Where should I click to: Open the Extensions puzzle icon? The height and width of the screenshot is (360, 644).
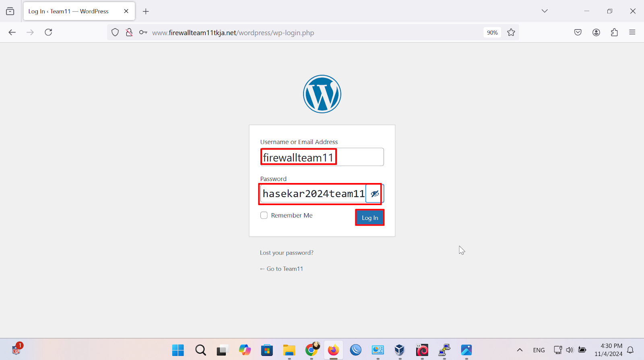pyautogui.click(x=614, y=32)
